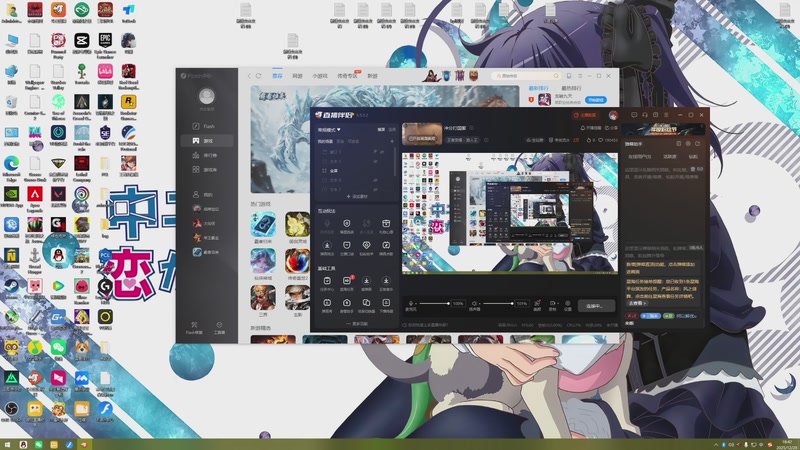Image resolution: width=800 pixels, height=450 pixels.
Task: Click blue play button beside ranked game
Action: click(x=595, y=100)
